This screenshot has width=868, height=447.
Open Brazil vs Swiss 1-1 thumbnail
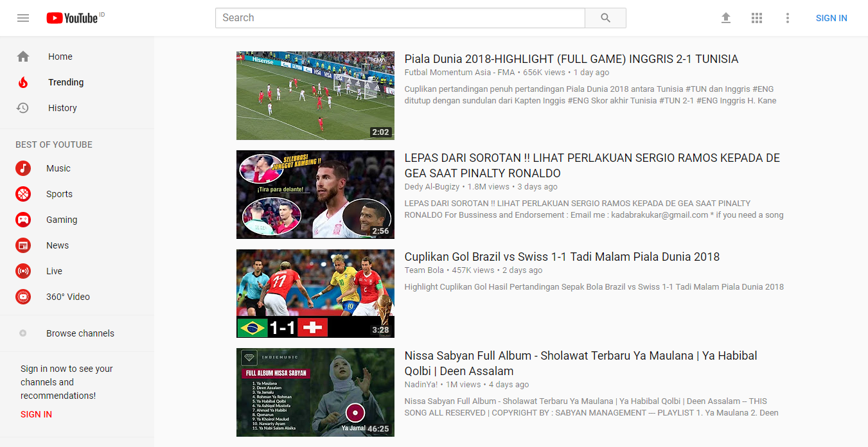point(315,294)
